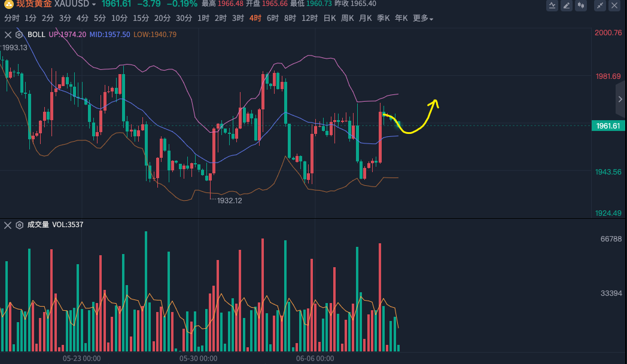
Task: Open the 更多 more timeframes dropdown
Action: 423,19
